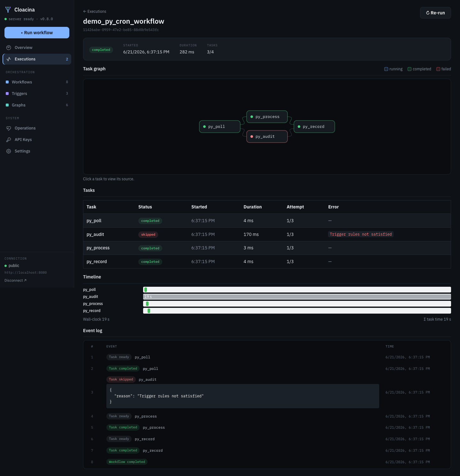The width and height of the screenshot is (460, 476).
Task: Click the 170 ms duration for py_audit
Action: [x=251, y=234]
